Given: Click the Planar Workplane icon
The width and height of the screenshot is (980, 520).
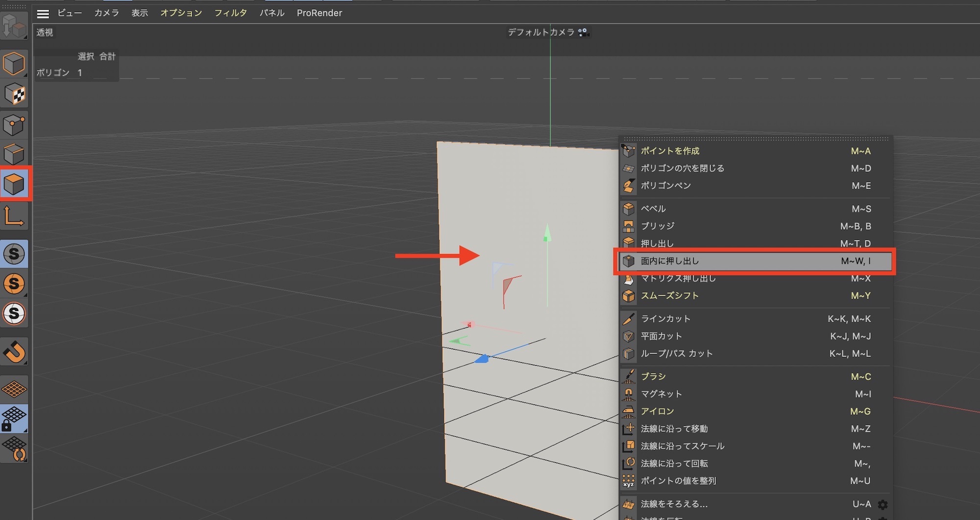Looking at the screenshot, I should coord(14,449).
